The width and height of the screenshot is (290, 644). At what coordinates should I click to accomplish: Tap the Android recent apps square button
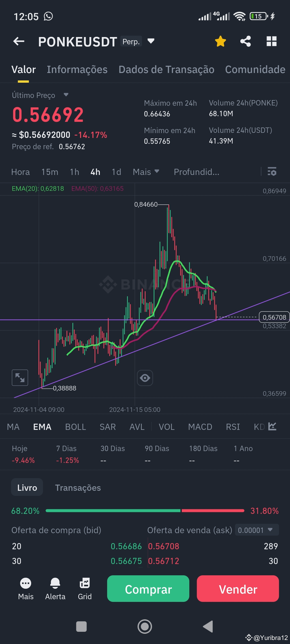[x=81, y=627]
